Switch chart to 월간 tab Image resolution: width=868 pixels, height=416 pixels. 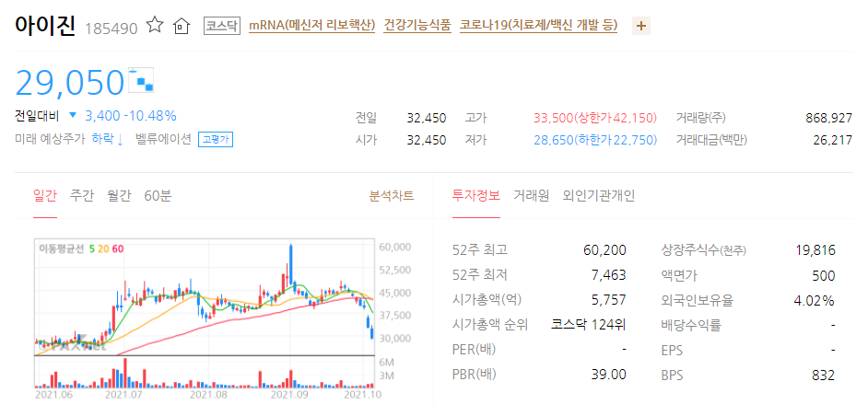coord(119,195)
